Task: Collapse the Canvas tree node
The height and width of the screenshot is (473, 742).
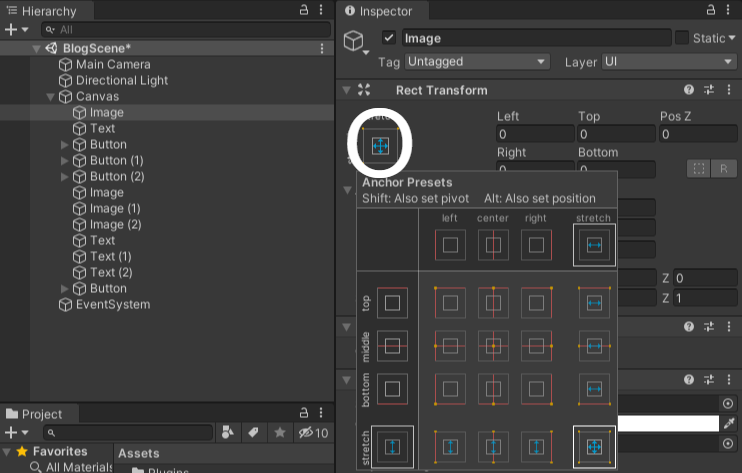Action: 51,97
